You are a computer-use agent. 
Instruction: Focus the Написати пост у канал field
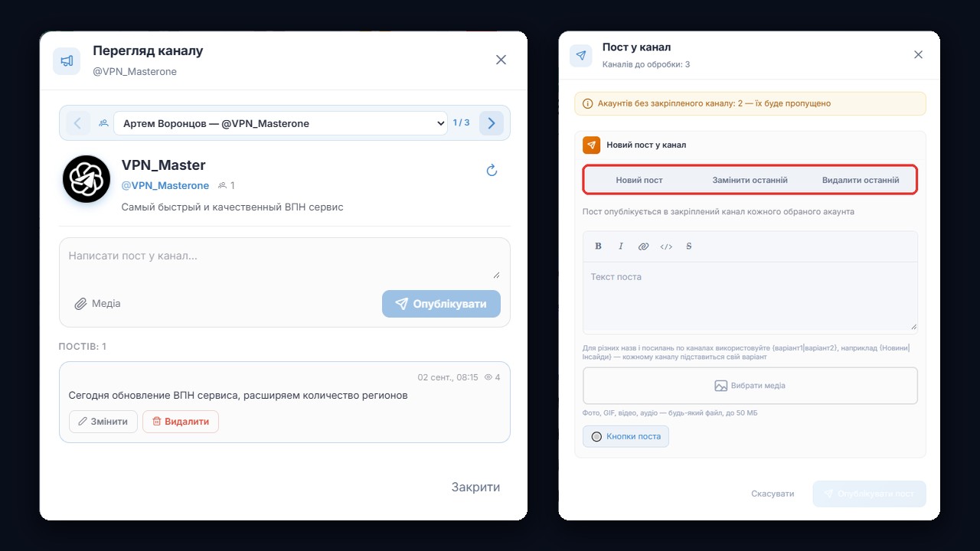(x=284, y=263)
